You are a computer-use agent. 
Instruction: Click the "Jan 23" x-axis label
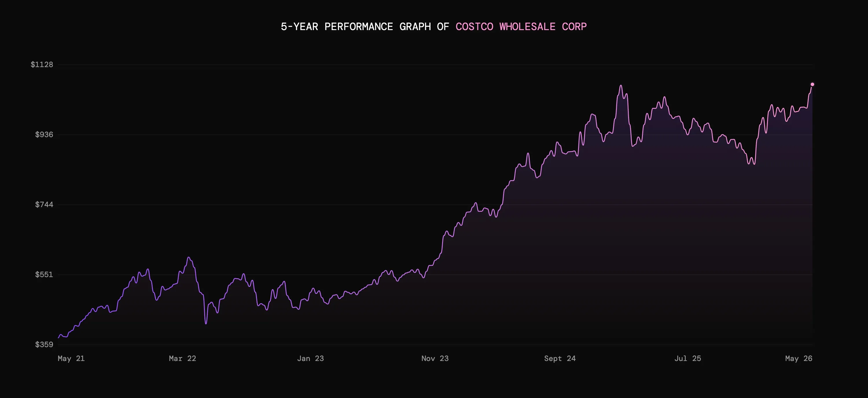[x=310, y=359]
